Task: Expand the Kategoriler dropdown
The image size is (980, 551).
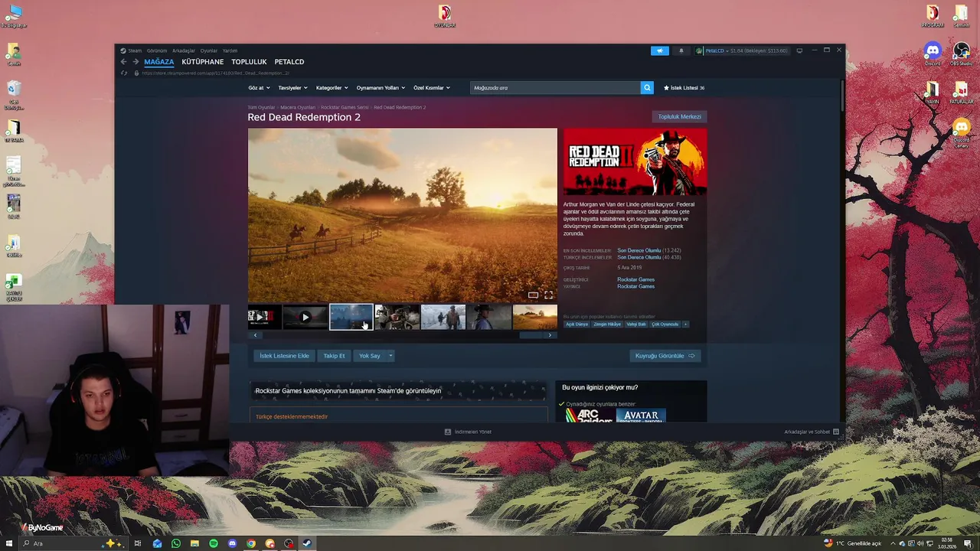Action: coord(332,88)
